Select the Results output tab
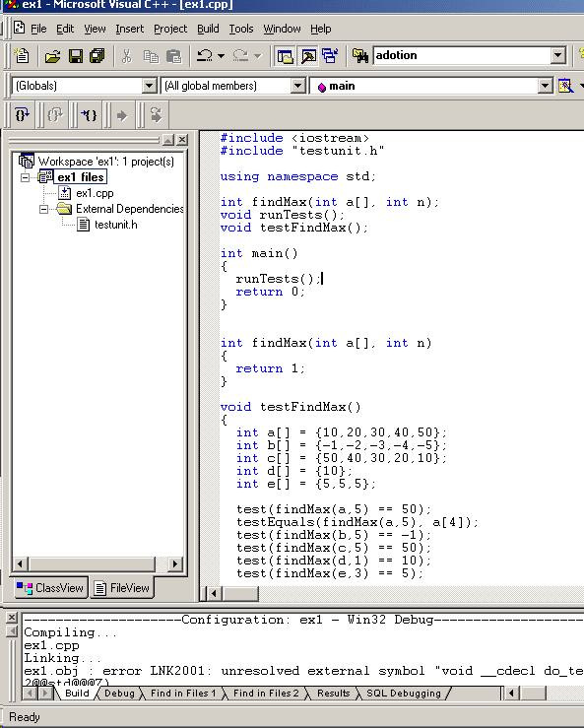Viewport: 584px width, 728px height. coord(333,694)
